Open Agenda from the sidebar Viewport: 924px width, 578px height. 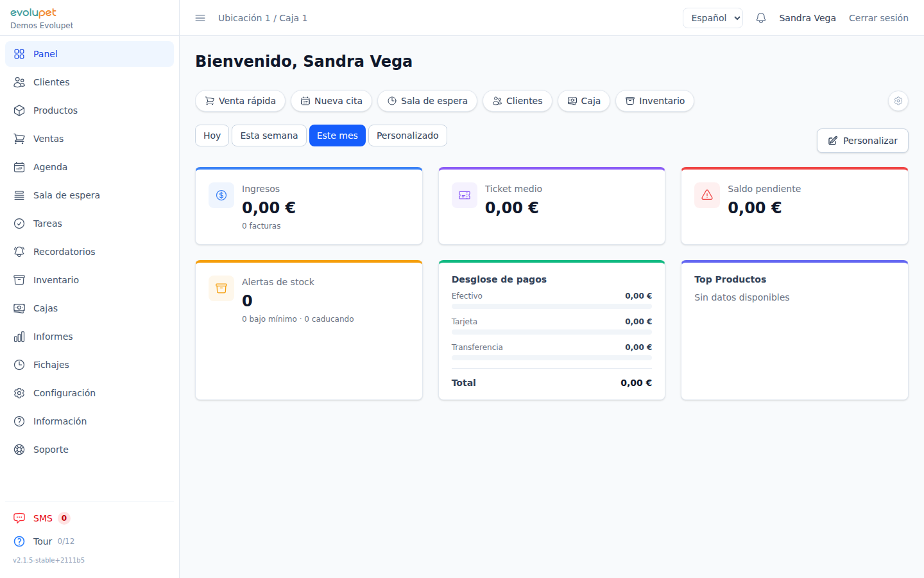pos(50,167)
